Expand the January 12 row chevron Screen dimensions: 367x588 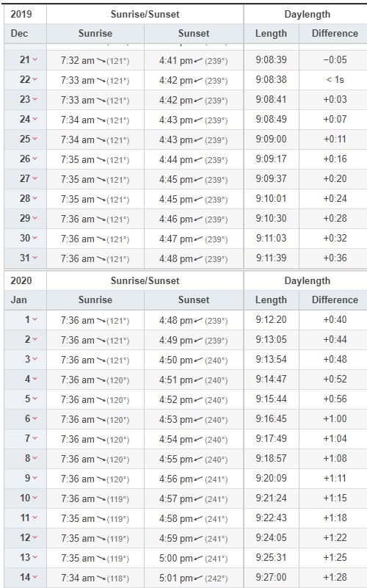click(34, 537)
